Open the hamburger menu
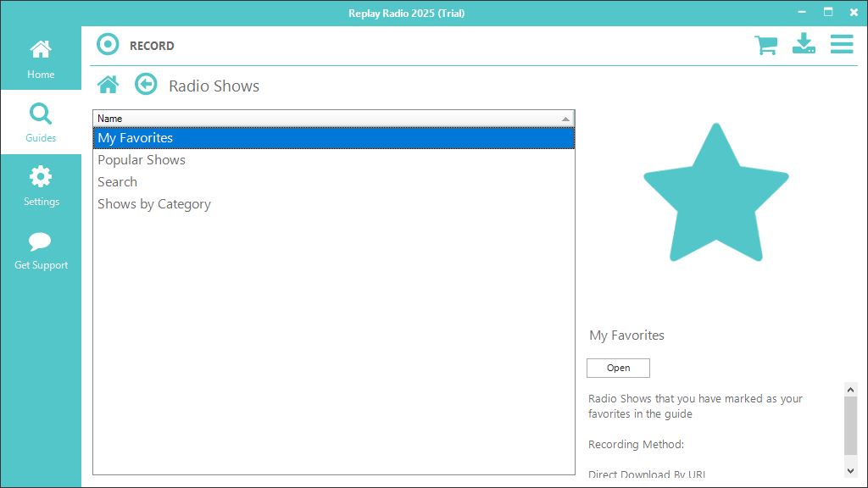Screen dimensions: 868x488 (x=842, y=44)
